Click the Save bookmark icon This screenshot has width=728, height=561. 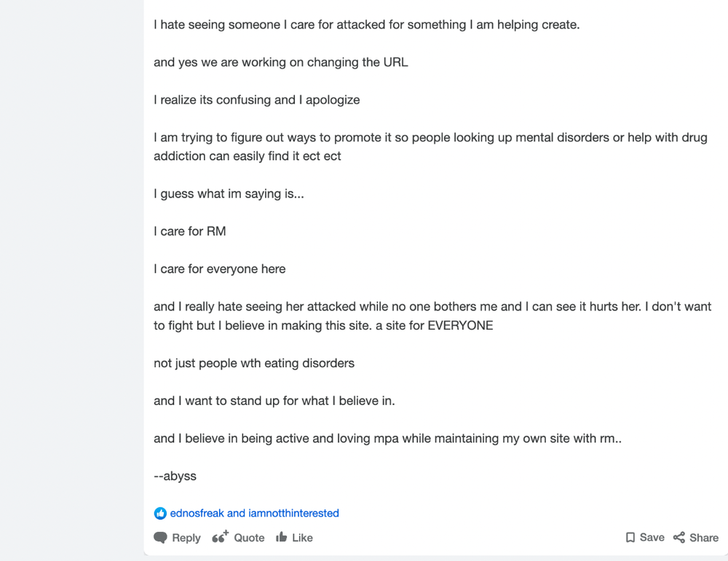point(630,538)
